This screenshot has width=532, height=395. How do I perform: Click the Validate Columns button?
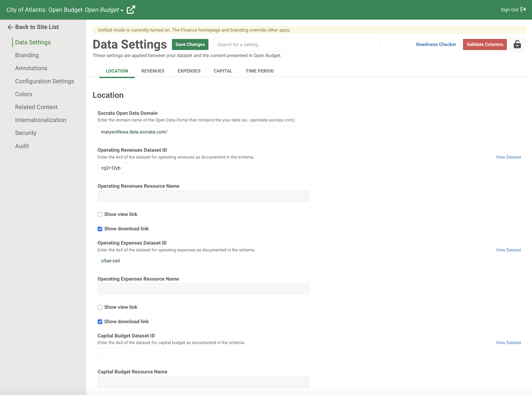tap(485, 44)
